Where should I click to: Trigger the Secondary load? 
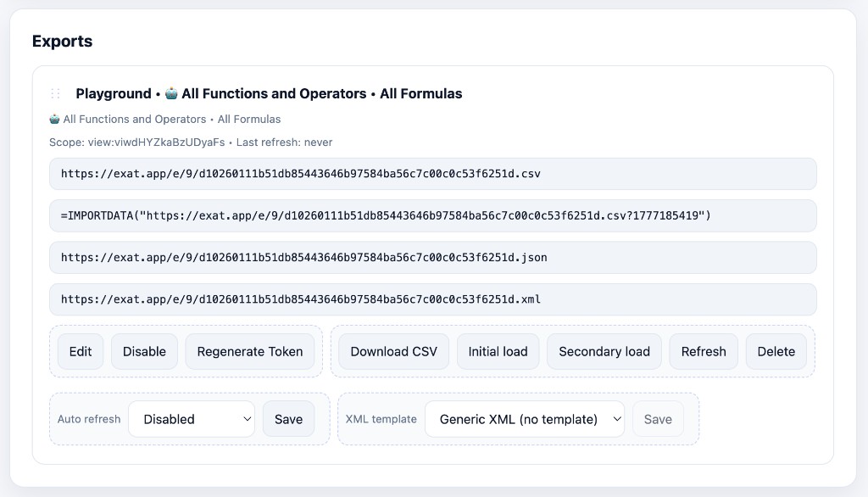(x=604, y=350)
